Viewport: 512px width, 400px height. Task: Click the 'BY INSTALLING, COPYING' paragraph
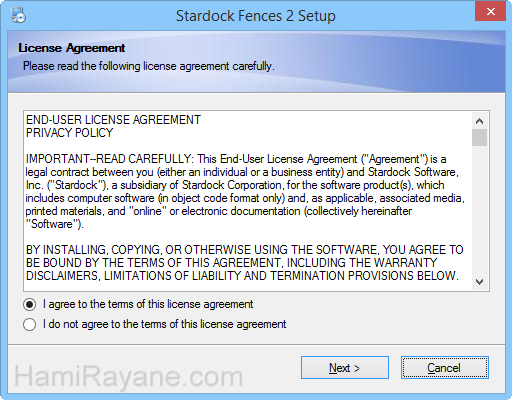(245, 263)
